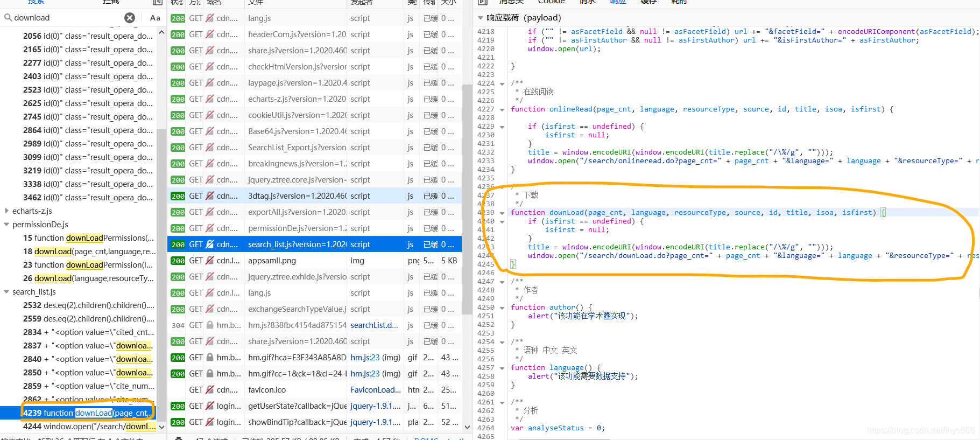
Task: Click lock icon on hm.gif?cc row
Action: click(210, 374)
